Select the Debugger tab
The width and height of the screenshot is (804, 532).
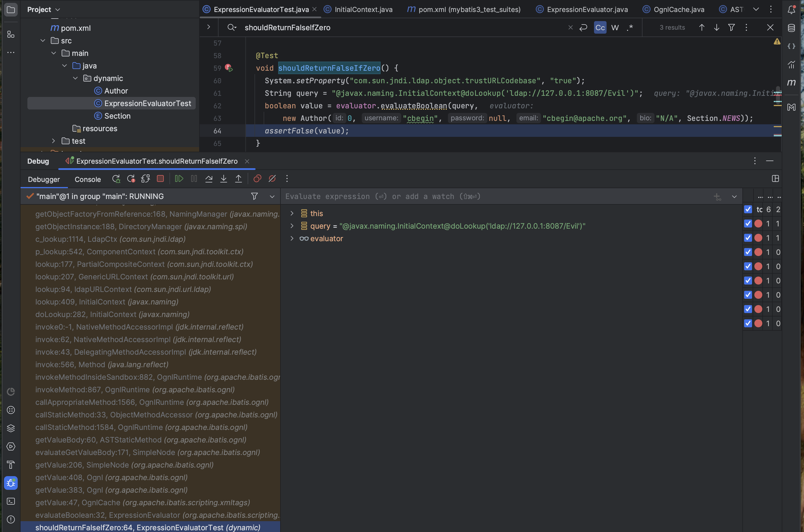tap(44, 180)
